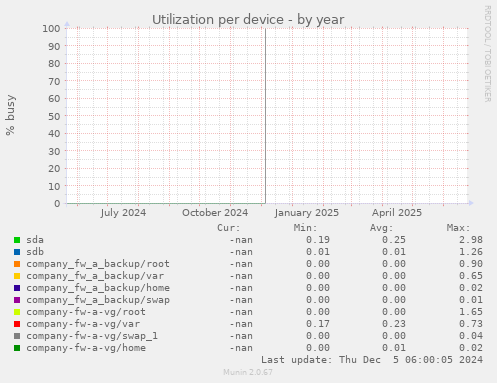Click the July 2024 axis label
497x383 pixels.
click(x=123, y=213)
